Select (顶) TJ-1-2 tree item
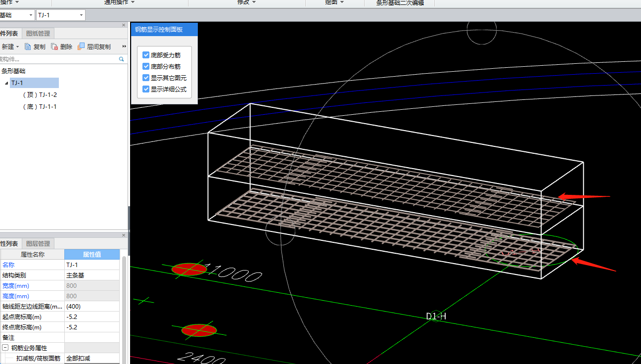Screen dimensions: 641x364 click(x=40, y=95)
